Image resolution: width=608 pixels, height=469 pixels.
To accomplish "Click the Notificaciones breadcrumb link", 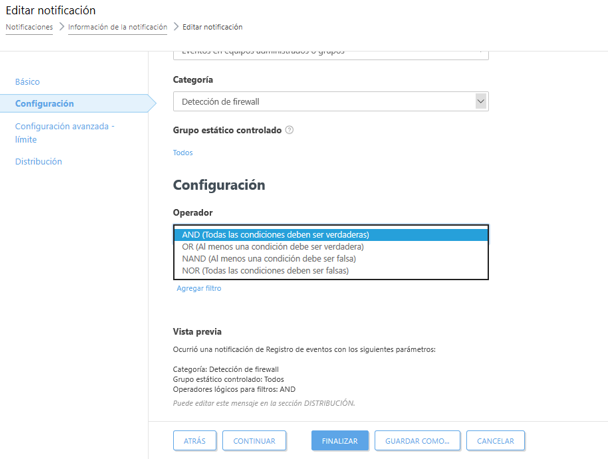I will click(x=29, y=27).
